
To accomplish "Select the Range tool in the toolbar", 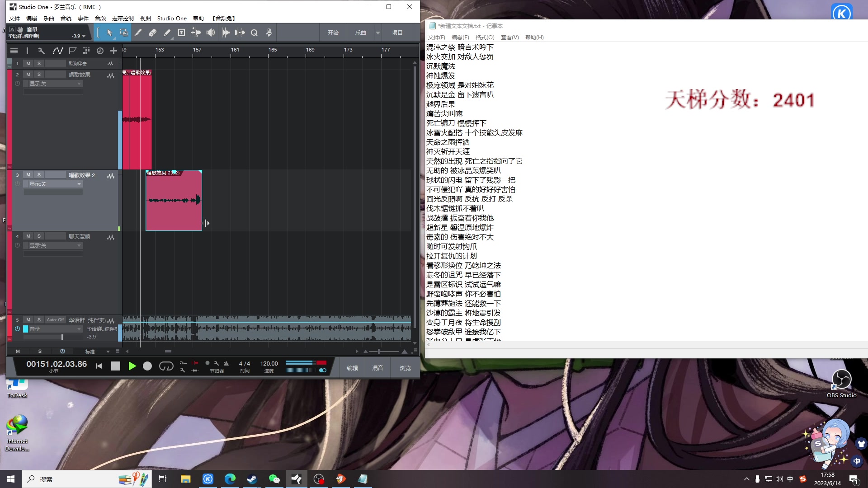I will [x=123, y=33].
